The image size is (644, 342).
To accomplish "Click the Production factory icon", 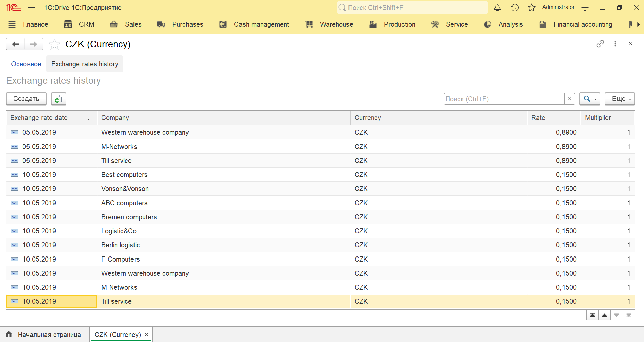I will [373, 24].
